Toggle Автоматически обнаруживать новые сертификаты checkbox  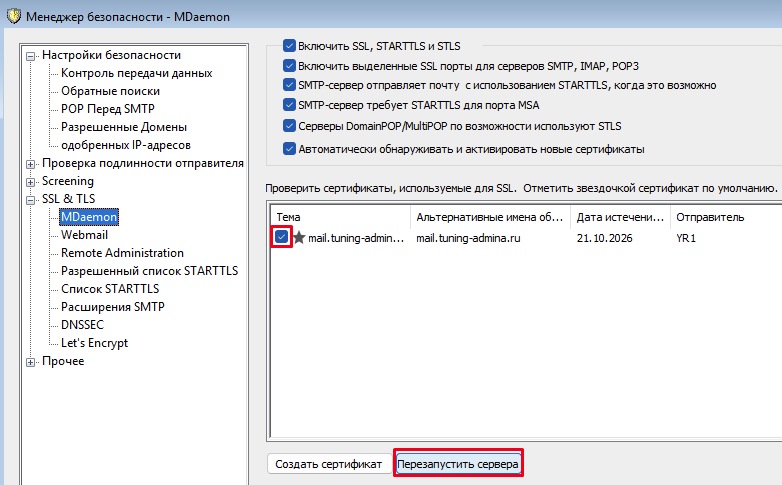289,149
